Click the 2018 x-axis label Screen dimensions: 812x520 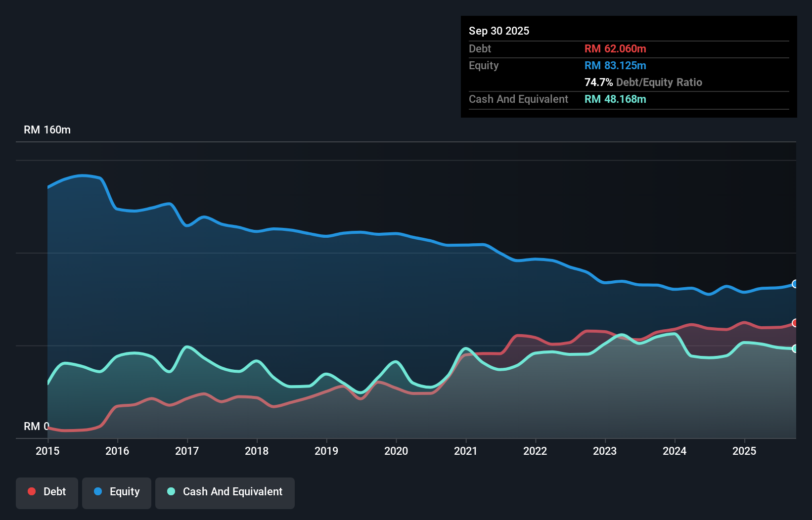[x=257, y=451]
